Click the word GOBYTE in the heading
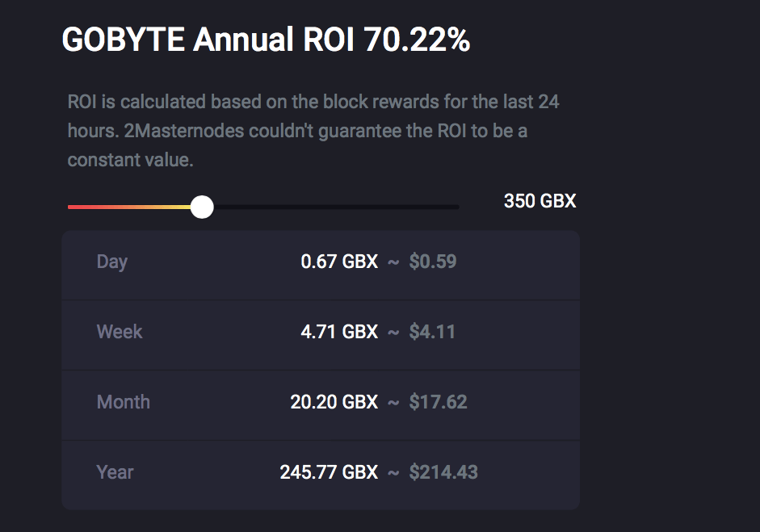The height and width of the screenshot is (532, 760). click(x=123, y=40)
